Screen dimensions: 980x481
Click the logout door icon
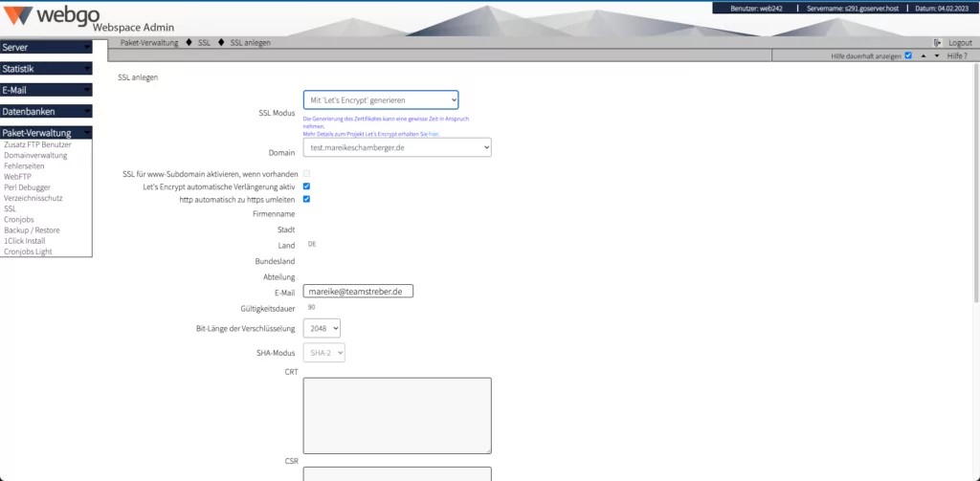[937, 43]
